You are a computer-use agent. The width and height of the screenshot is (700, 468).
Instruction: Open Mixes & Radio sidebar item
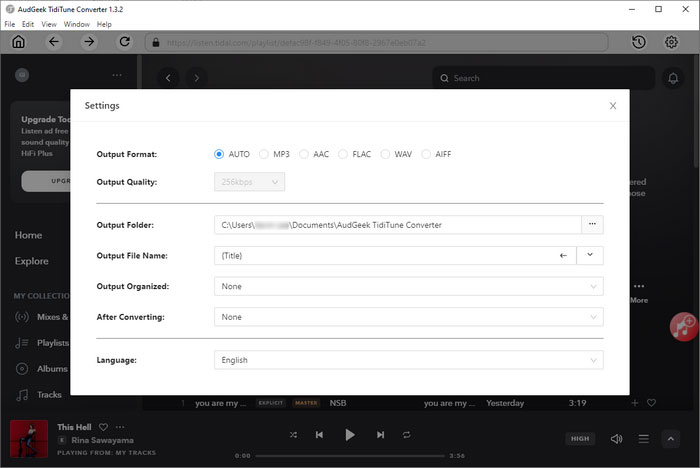tap(42, 317)
